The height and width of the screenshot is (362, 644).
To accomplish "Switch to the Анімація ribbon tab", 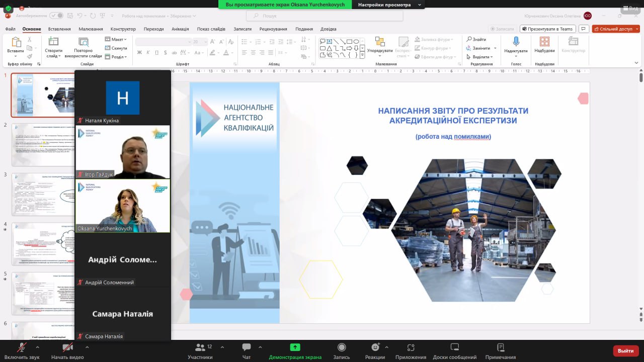I will click(x=180, y=29).
